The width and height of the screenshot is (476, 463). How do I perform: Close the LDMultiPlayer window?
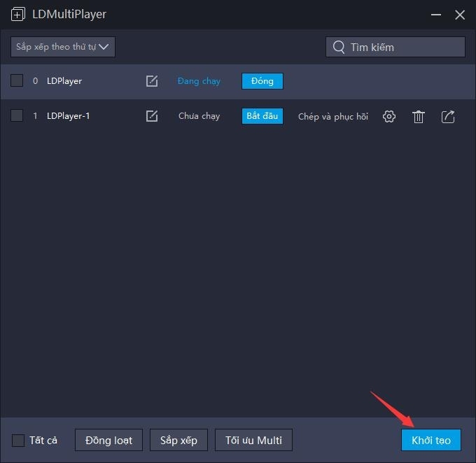click(460, 15)
